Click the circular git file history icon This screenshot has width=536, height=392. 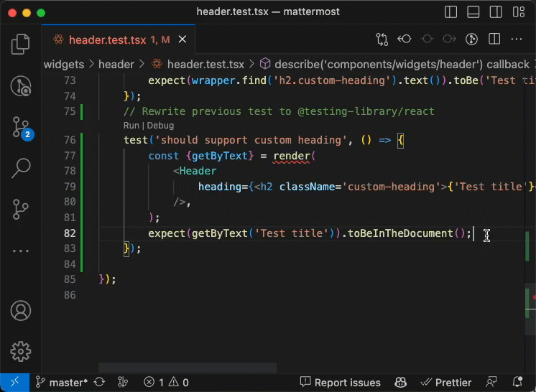[472, 39]
